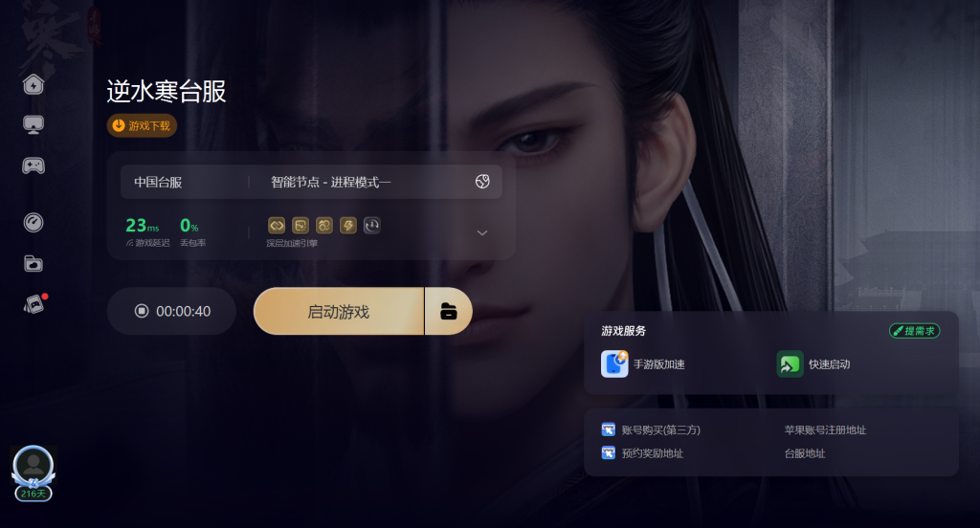Click the 游戏下载 download button

click(x=142, y=125)
